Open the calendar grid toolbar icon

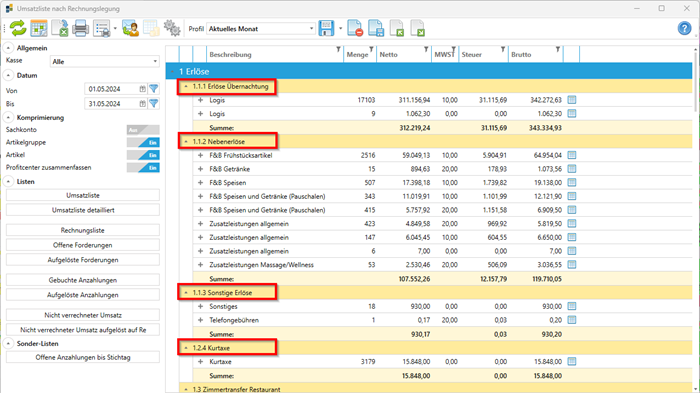click(39, 29)
